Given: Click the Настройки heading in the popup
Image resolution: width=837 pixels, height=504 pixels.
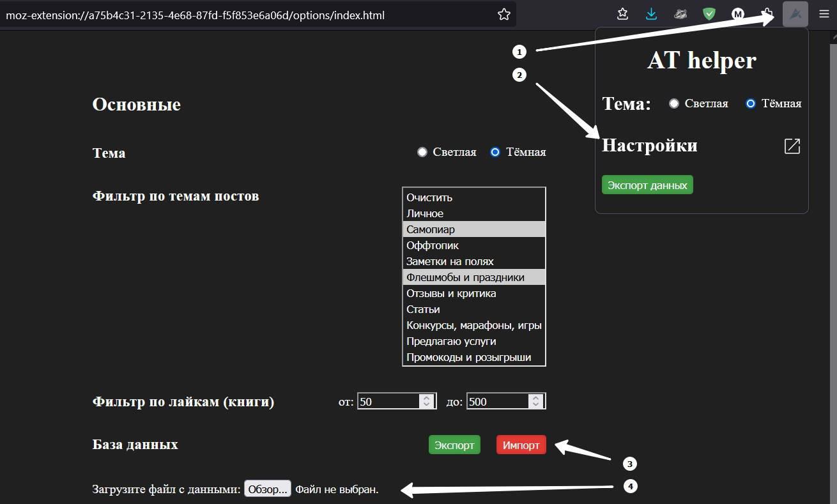Looking at the screenshot, I should click(650, 146).
